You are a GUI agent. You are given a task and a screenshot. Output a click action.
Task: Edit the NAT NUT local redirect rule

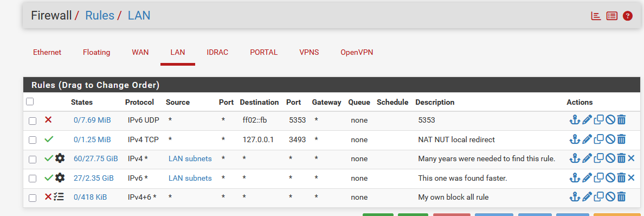pyautogui.click(x=587, y=139)
